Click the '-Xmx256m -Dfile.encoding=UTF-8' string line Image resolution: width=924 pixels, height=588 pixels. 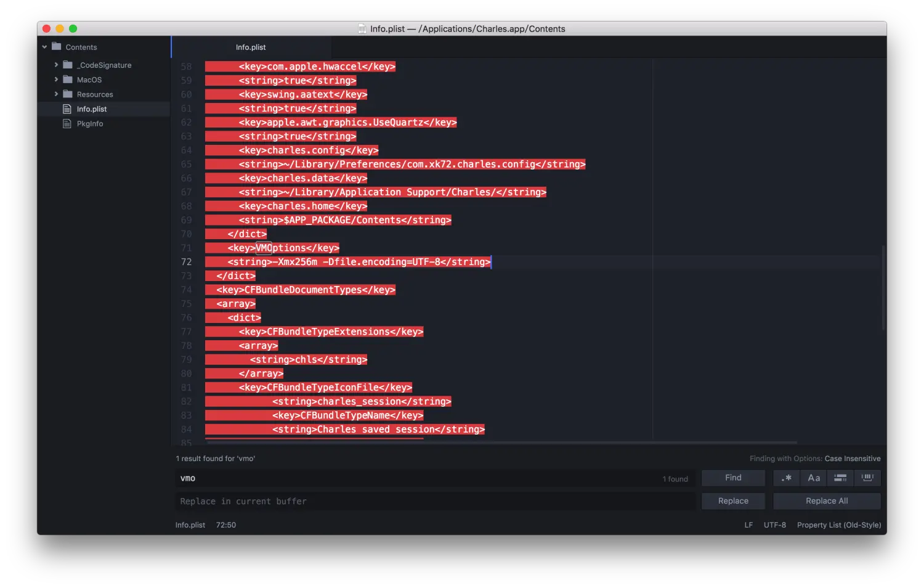[359, 262]
